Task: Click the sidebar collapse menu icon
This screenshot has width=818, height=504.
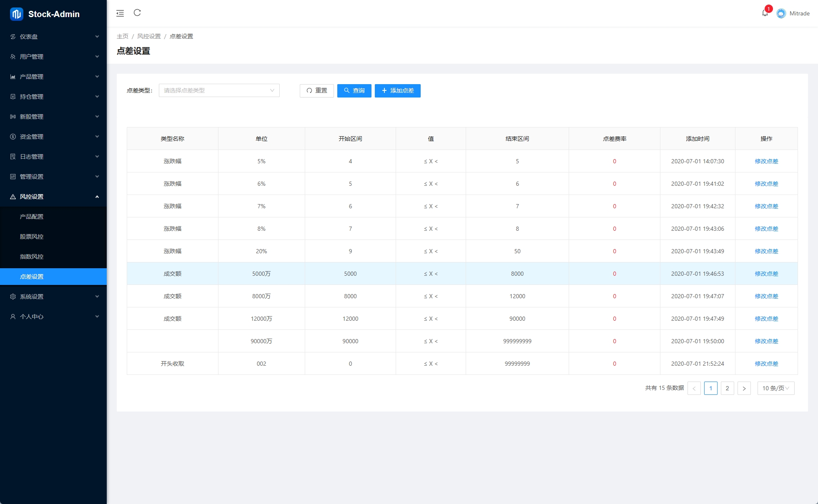Action: 120,13
